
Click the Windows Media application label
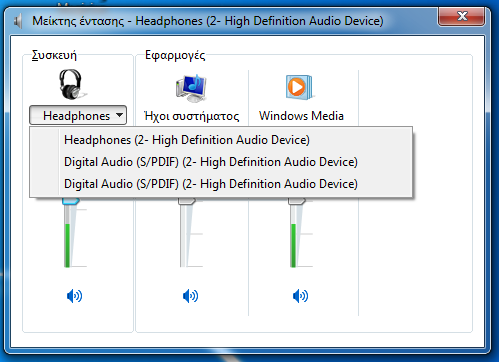(301, 116)
